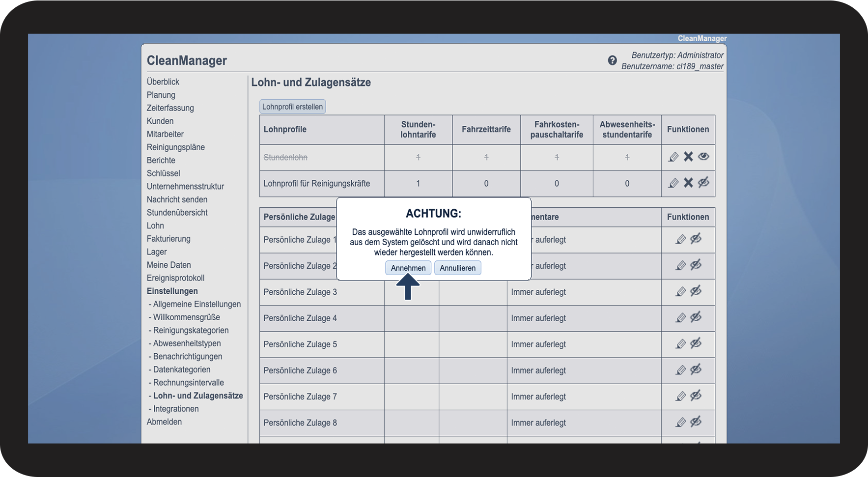Click Immer auferlegt for Persönliche Zulage 4

click(538, 318)
